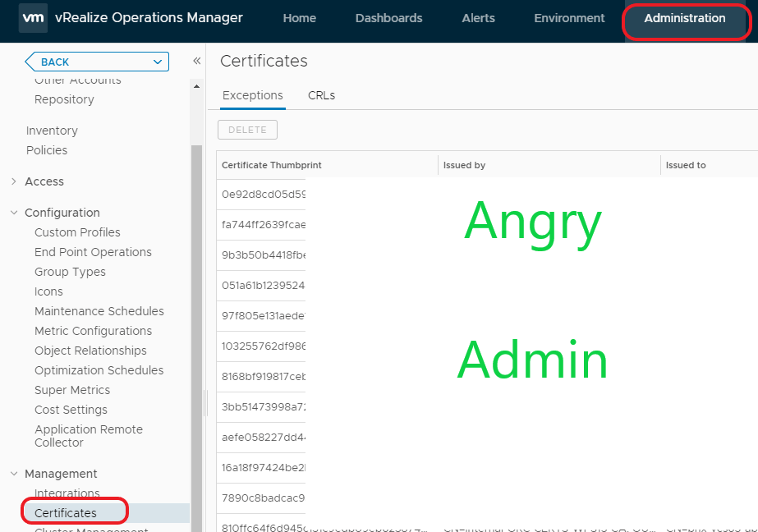This screenshot has width=758, height=532.
Task: Open the BACK dropdown chevron
Action: [157, 62]
